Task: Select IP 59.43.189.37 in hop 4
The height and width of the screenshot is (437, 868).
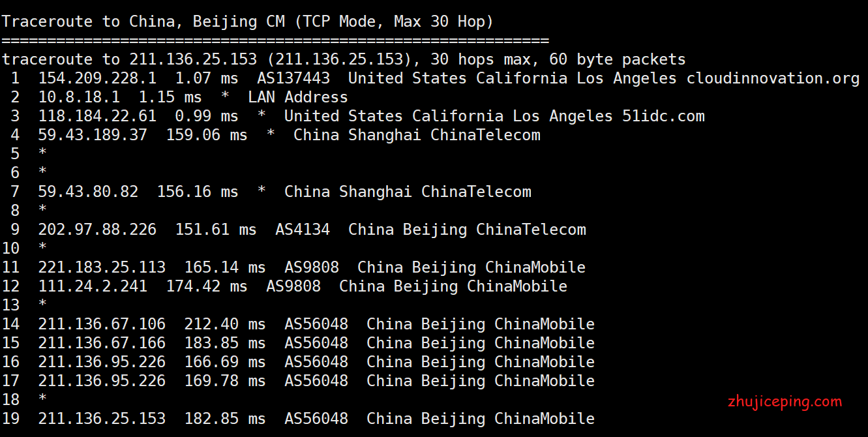Action: coord(93,135)
